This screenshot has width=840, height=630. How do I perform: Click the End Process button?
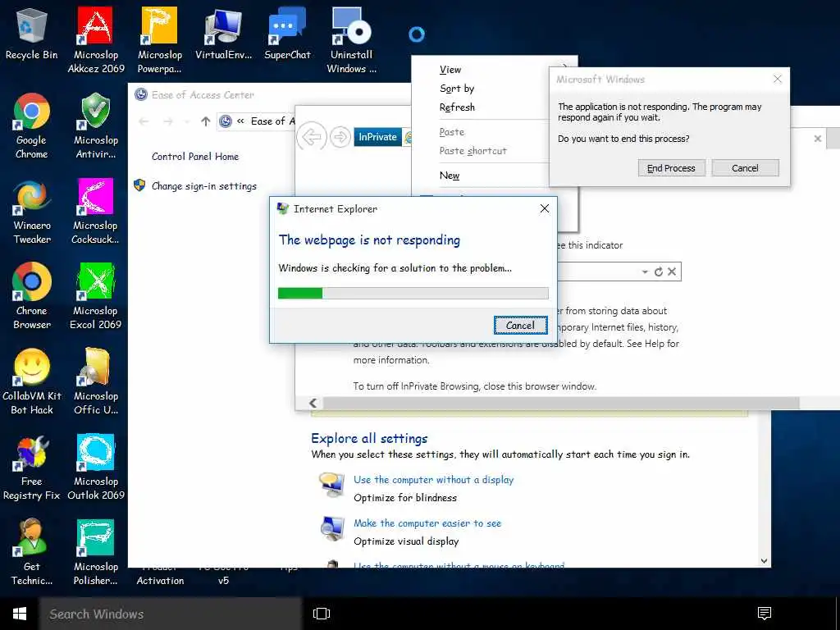coord(671,168)
